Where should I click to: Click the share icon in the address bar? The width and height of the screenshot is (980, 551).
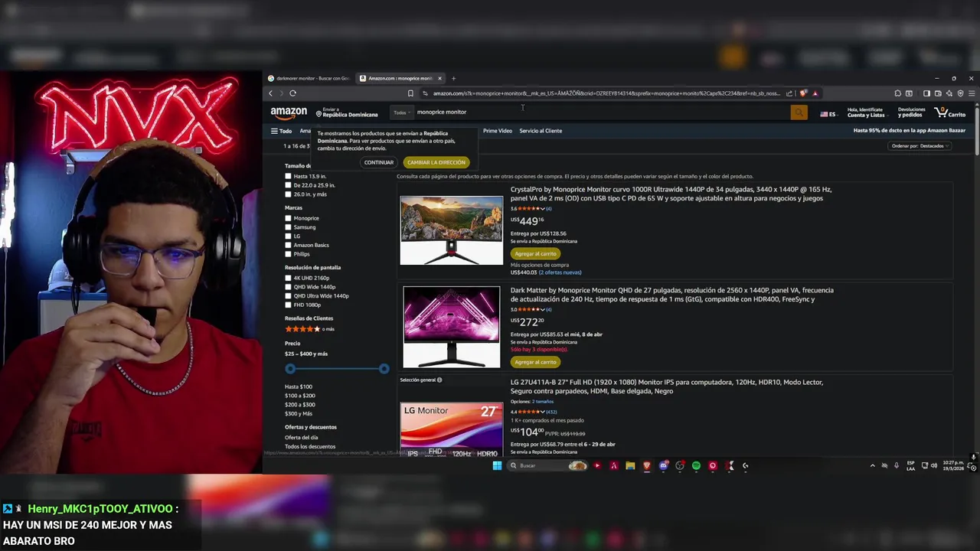(x=789, y=93)
